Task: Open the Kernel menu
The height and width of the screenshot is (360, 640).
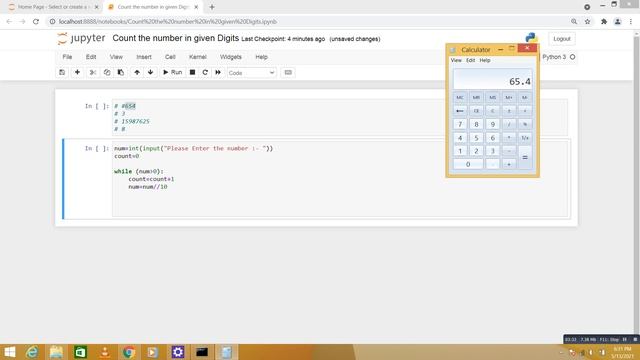Action: point(198,57)
